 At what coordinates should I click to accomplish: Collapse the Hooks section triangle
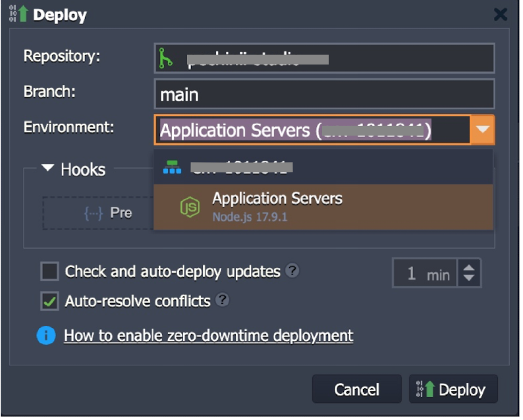[48, 169]
